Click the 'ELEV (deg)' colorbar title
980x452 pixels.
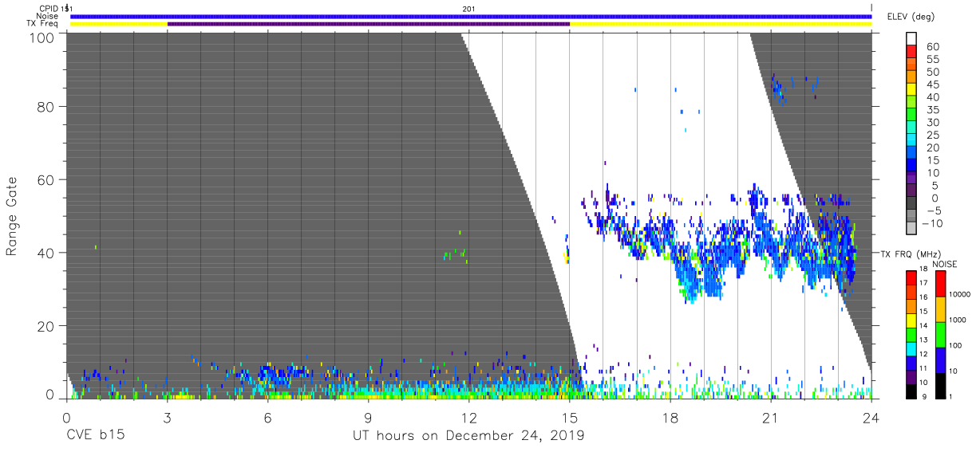point(911,16)
